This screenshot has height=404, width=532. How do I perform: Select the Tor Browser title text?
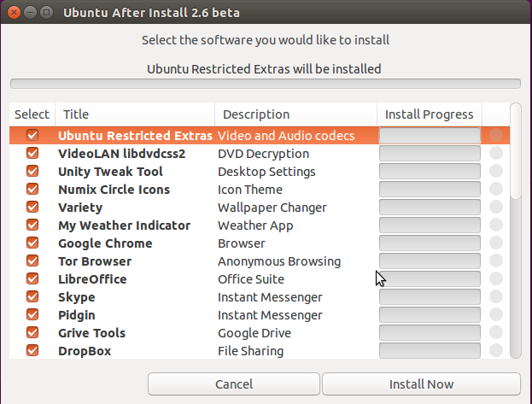95,261
